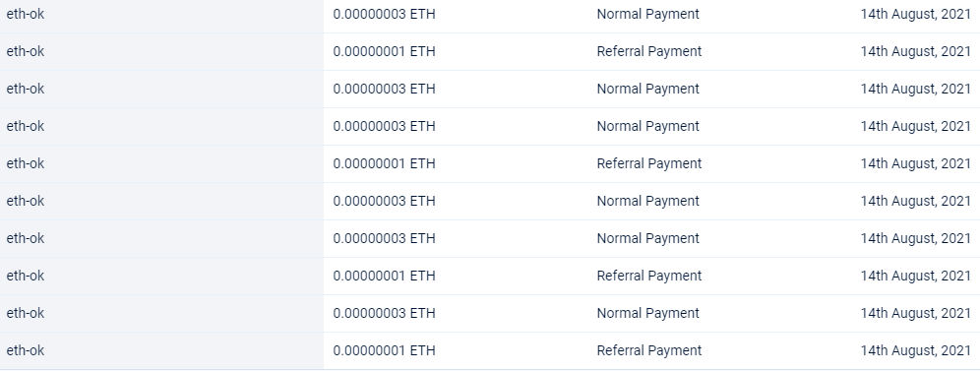Click eth-ok in the topmost table row
Image resolution: width=980 pixels, height=371 pixels.
coord(25,14)
